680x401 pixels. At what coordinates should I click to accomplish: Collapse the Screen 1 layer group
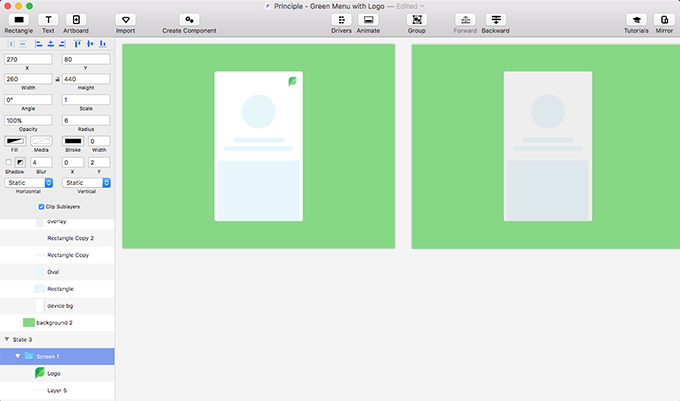point(17,356)
